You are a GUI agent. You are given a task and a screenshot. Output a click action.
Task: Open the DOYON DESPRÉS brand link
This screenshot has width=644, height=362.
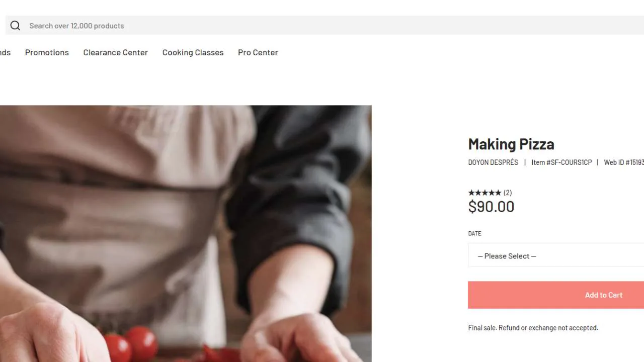493,162
